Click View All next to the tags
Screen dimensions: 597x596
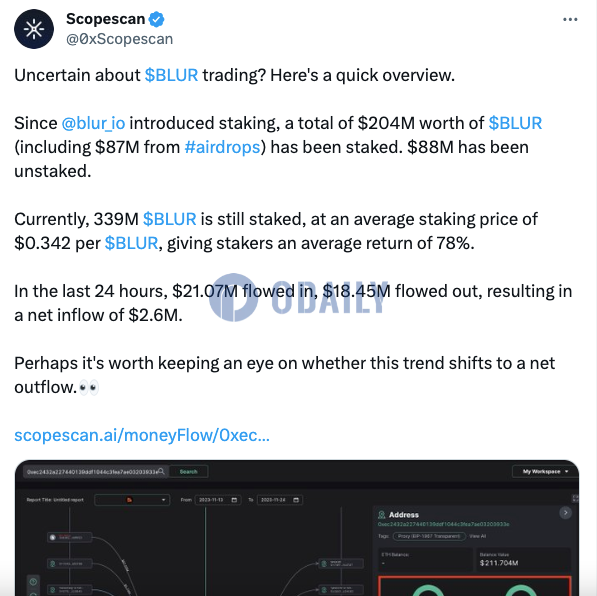[x=477, y=536]
